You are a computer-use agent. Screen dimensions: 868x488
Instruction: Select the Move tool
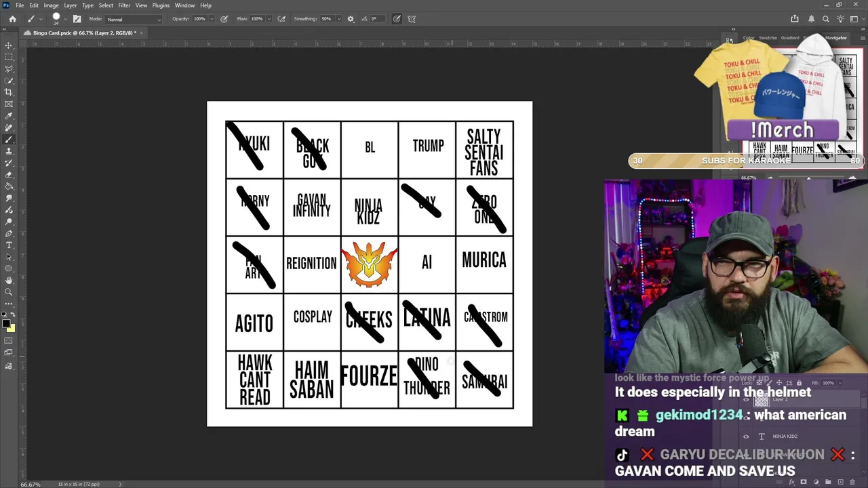[9, 45]
